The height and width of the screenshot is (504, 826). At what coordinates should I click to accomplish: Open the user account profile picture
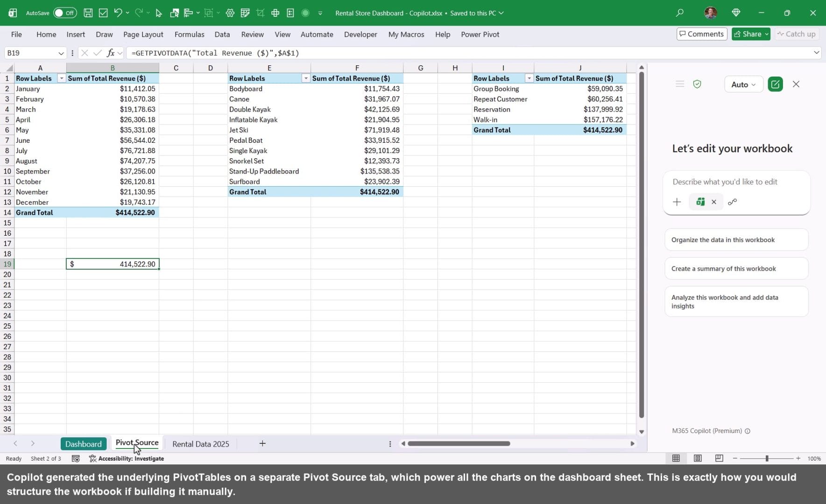click(711, 13)
